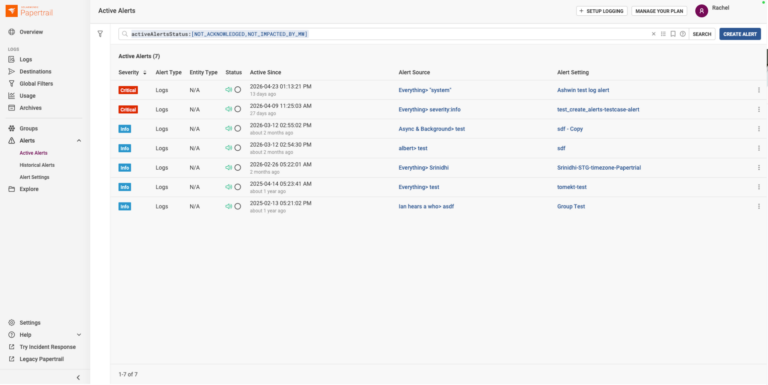Click the speaker icon for Ashwin test log alert
Image resolution: width=768 pixels, height=385 pixels.
[x=228, y=90]
